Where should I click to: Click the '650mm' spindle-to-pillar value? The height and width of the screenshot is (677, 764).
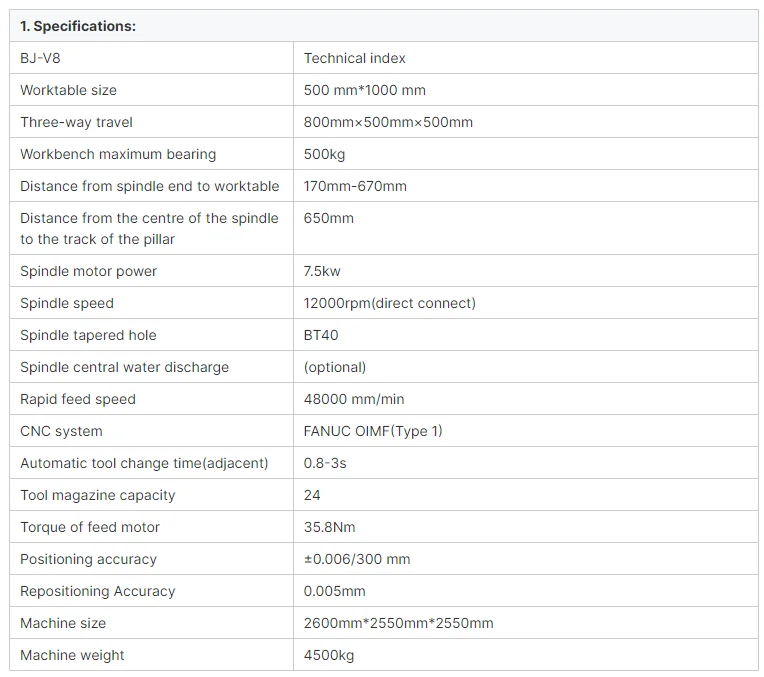click(329, 218)
